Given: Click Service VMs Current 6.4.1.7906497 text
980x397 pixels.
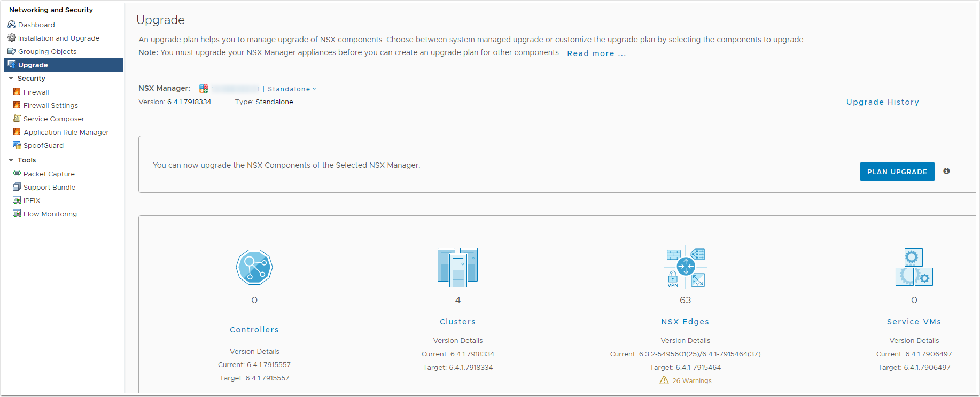Looking at the screenshot, I should (914, 354).
